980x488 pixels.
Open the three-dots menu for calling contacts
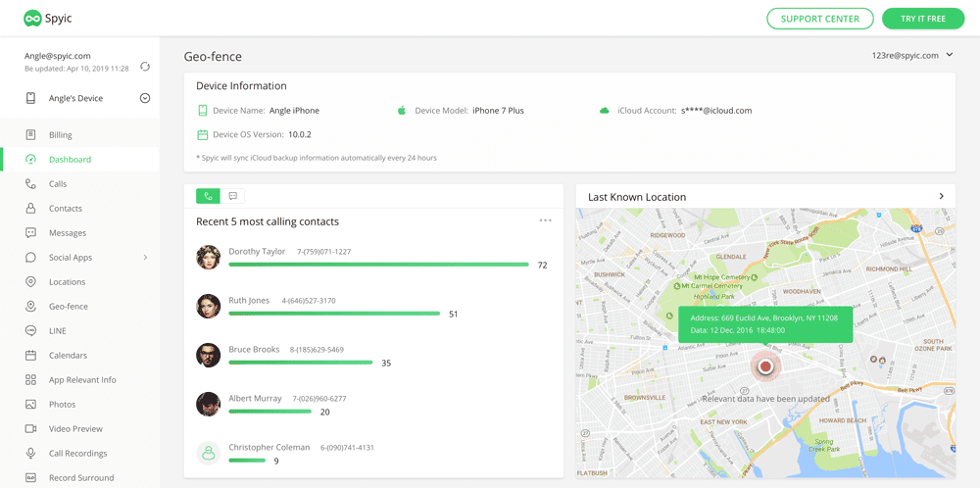click(545, 220)
